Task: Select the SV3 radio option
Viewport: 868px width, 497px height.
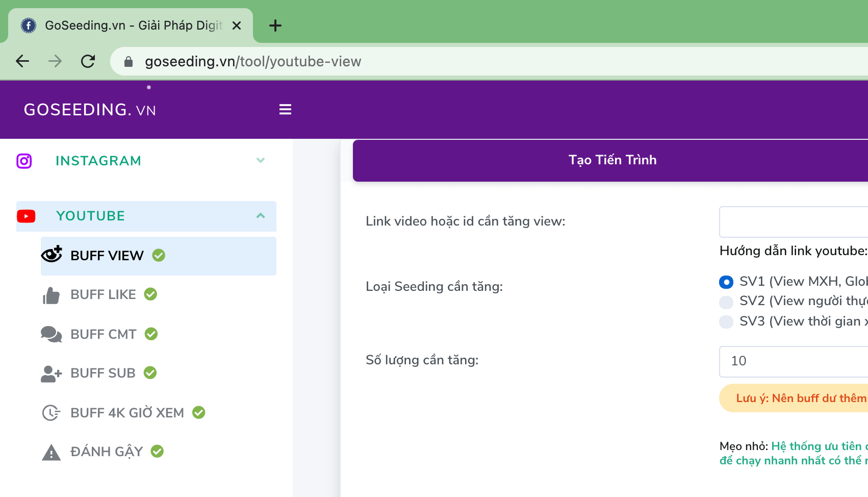Action: 726,321
